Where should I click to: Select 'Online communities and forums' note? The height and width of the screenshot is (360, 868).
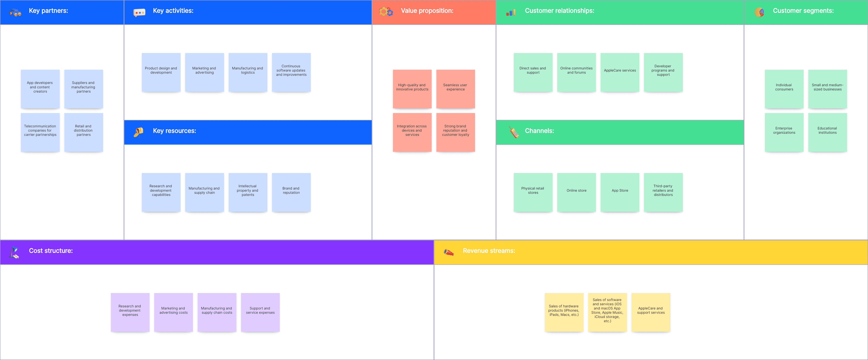577,72
